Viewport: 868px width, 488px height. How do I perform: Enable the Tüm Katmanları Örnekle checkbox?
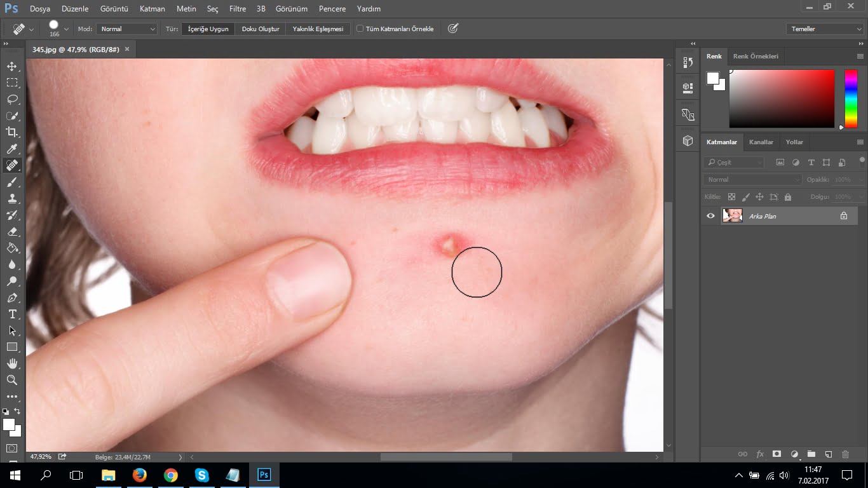pyautogui.click(x=360, y=28)
